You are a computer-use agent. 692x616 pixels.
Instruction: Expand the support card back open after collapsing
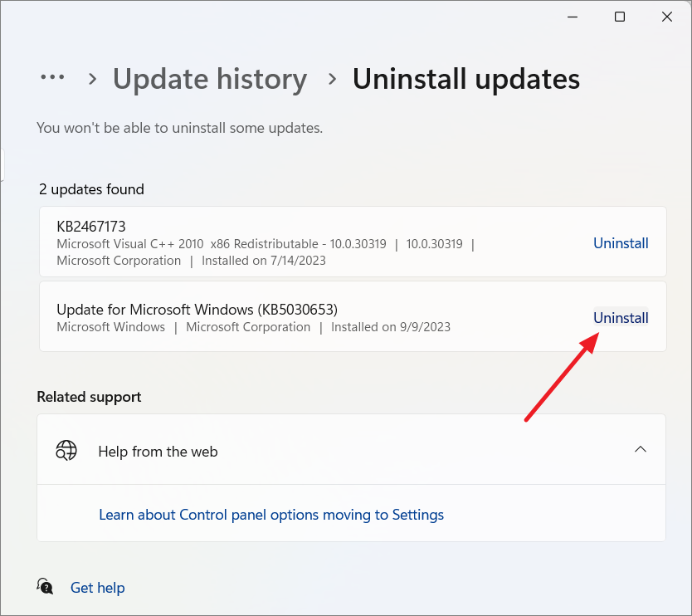pos(641,449)
